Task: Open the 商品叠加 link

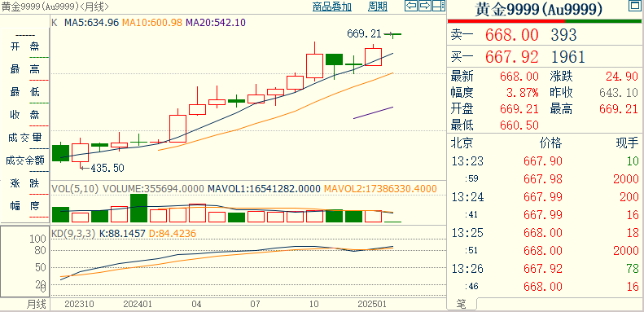Action: click(x=332, y=7)
